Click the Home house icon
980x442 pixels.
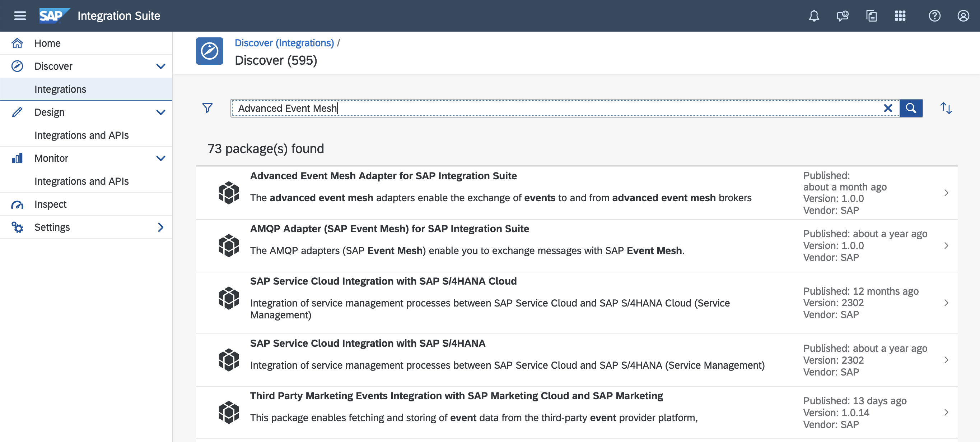click(x=17, y=43)
